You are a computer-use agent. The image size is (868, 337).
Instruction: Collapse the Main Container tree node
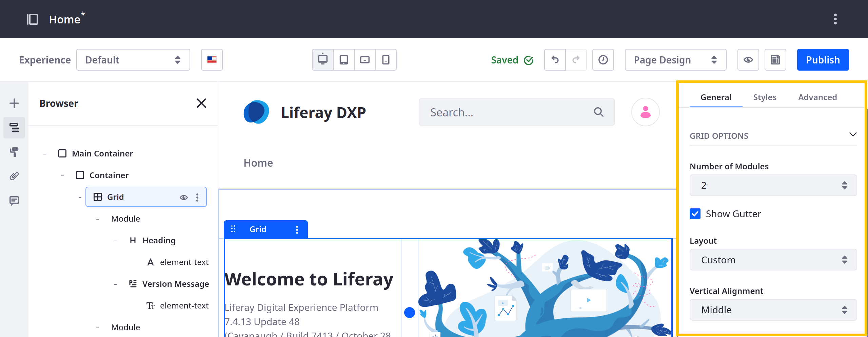(45, 154)
